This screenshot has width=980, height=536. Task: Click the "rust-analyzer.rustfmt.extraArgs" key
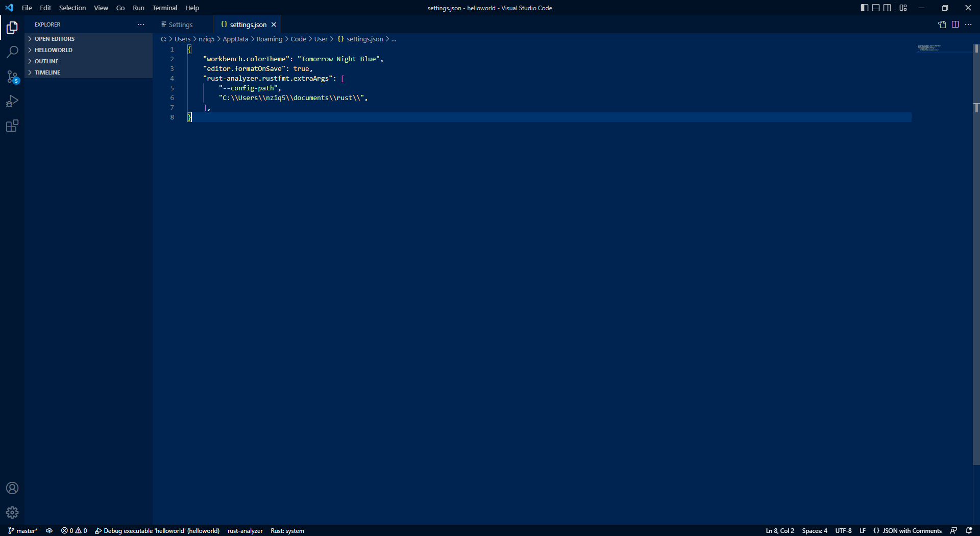tap(268, 79)
